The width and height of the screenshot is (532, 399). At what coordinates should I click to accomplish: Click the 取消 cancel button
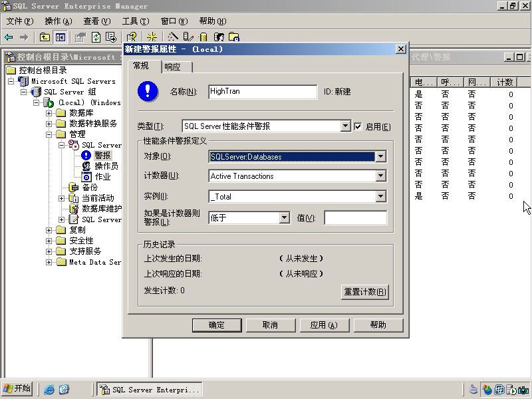point(270,325)
